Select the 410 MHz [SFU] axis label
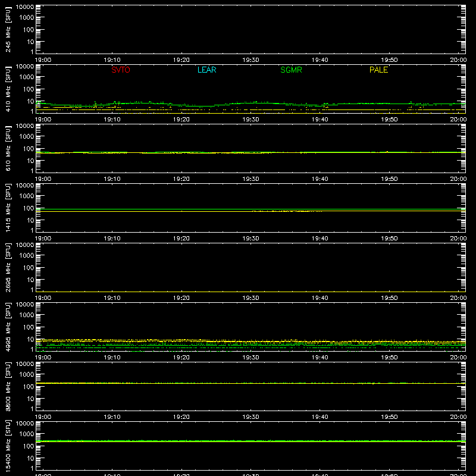This screenshot has height=476, width=476. click(x=8, y=89)
